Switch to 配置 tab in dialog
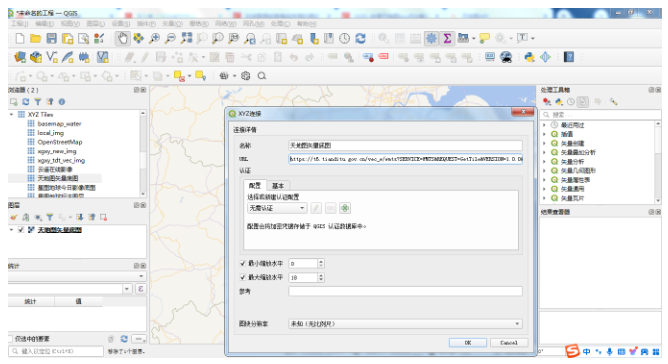 (255, 185)
